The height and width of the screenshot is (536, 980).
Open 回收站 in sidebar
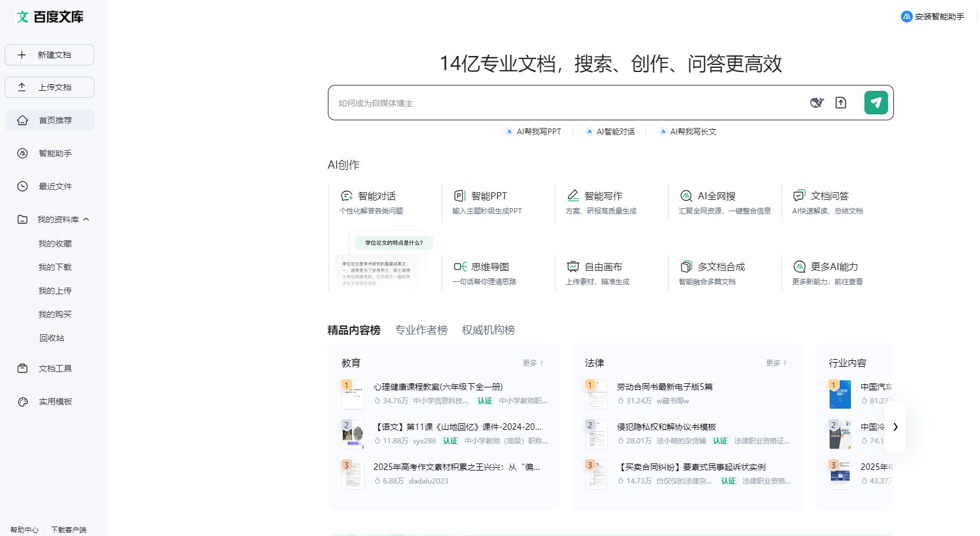pos(52,338)
